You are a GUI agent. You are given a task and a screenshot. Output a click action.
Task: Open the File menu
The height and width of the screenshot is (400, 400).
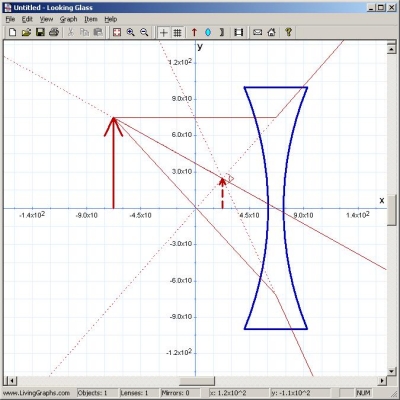[x=10, y=19]
